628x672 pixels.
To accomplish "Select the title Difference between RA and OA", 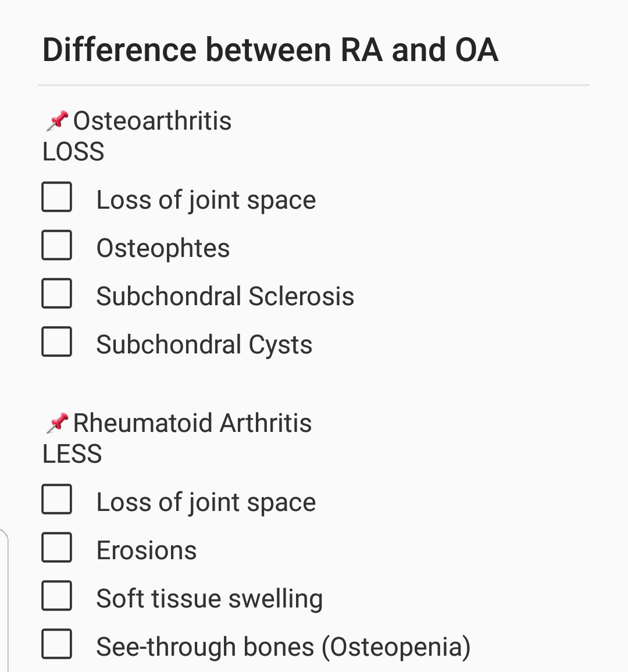I will point(269,49).
